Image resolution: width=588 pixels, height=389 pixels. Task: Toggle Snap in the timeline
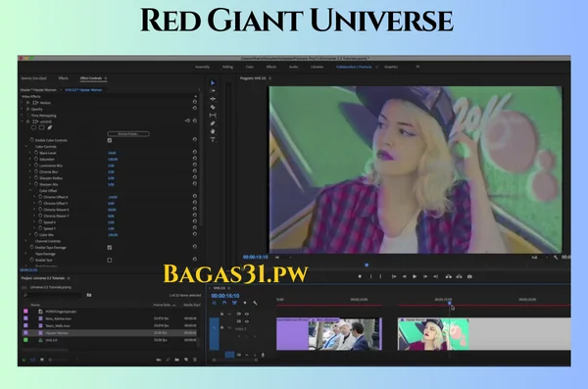coord(224,303)
